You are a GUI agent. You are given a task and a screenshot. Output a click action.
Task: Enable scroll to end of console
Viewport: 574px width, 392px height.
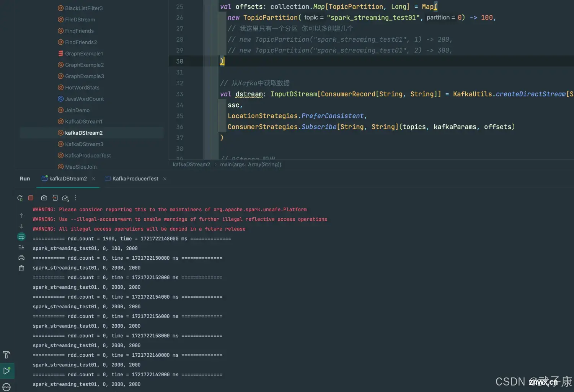tap(21, 247)
